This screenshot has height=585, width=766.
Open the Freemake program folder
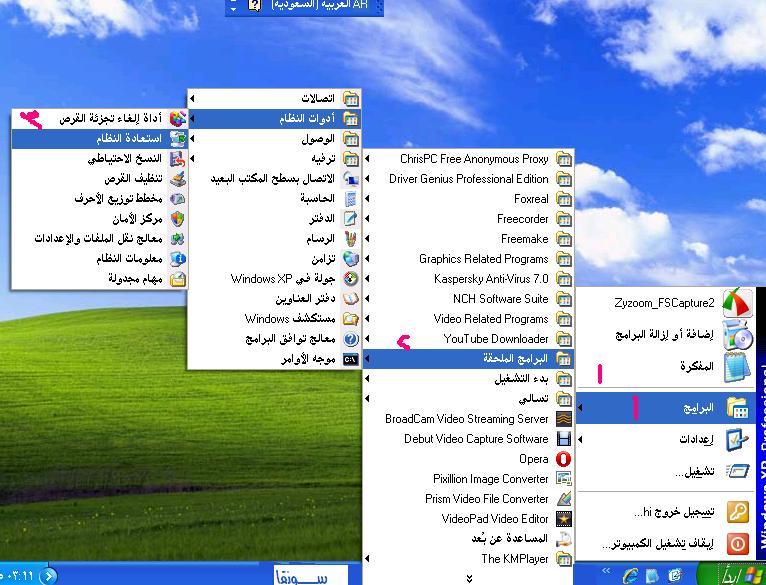(x=468, y=238)
